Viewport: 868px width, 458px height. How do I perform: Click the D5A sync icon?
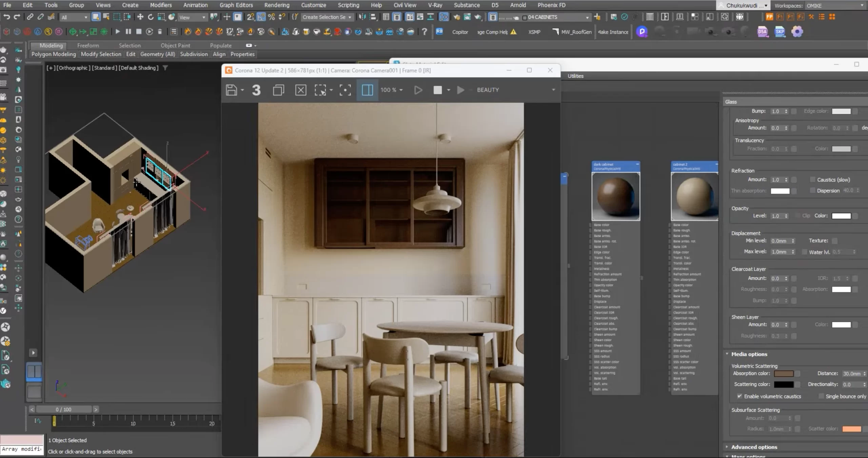coord(763,32)
